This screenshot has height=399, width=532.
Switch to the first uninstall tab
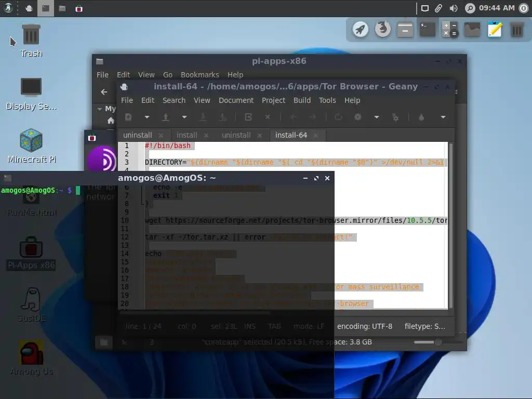coord(137,135)
